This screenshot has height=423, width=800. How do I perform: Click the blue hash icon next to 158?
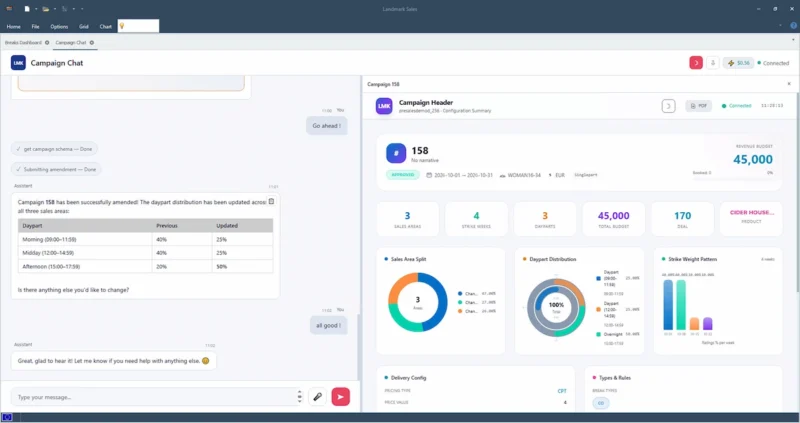pos(396,153)
